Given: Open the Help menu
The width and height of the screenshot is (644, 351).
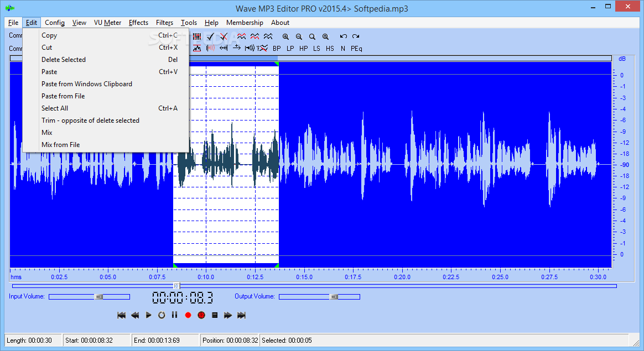Looking at the screenshot, I should click(211, 23).
